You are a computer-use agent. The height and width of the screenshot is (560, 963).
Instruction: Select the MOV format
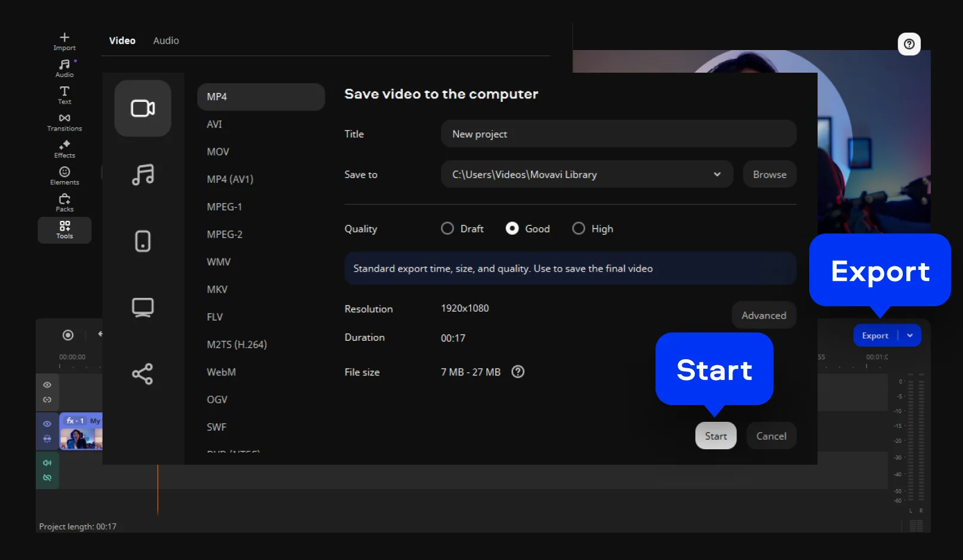coord(218,152)
